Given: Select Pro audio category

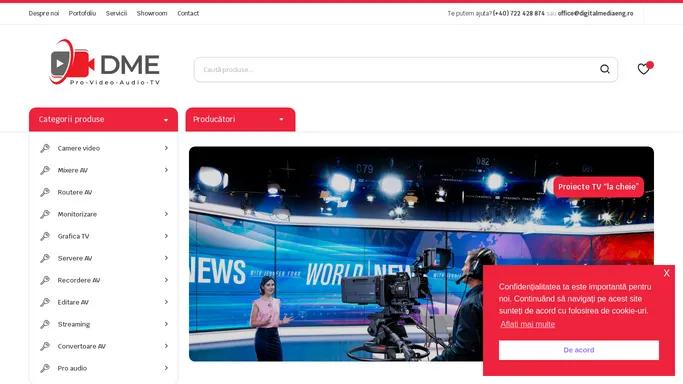Looking at the screenshot, I should 72,368.
